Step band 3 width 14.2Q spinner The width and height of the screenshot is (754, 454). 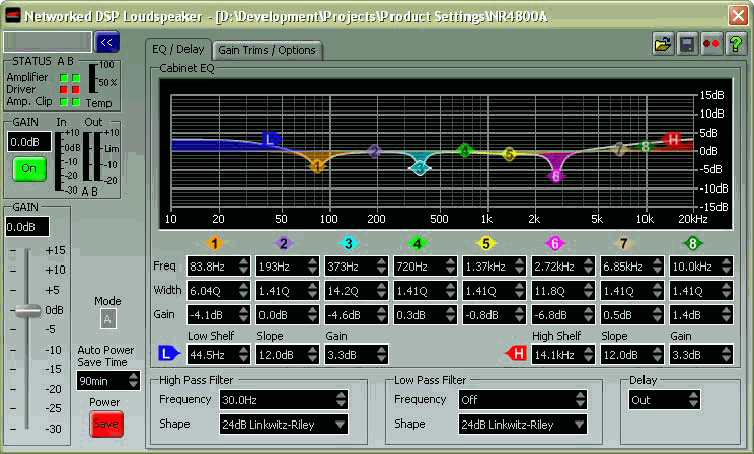pos(382,290)
